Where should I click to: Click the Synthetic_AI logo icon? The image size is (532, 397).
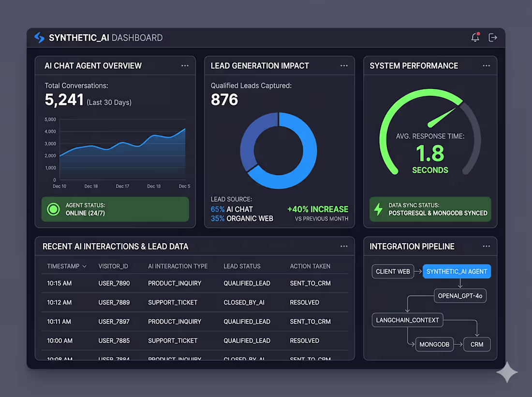tap(39, 38)
